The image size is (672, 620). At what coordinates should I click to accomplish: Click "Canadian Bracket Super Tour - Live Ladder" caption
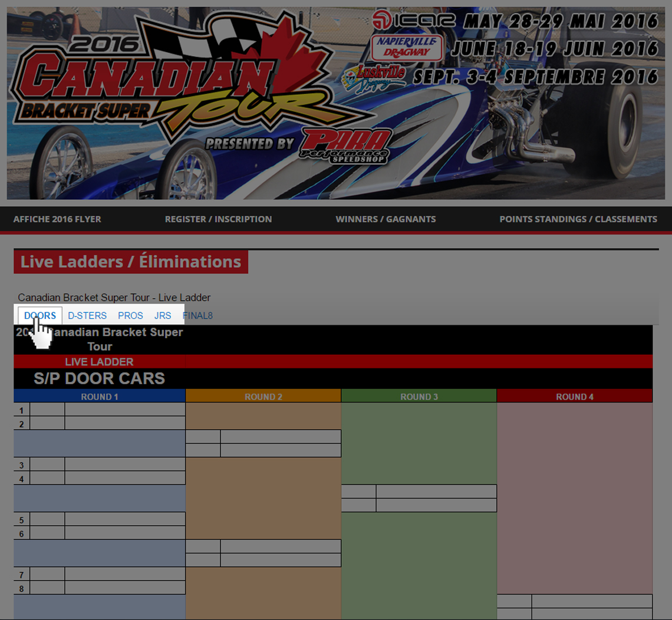click(114, 298)
